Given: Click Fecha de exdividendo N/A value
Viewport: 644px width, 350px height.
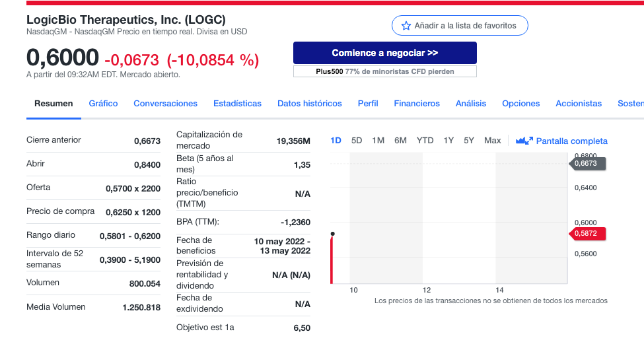Looking at the screenshot, I should point(303,304).
